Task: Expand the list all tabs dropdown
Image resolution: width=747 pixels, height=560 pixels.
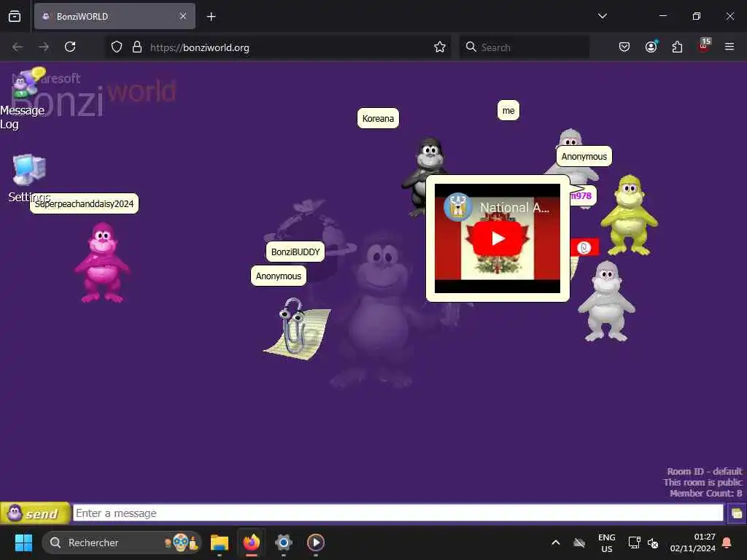Action: (602, 16)
